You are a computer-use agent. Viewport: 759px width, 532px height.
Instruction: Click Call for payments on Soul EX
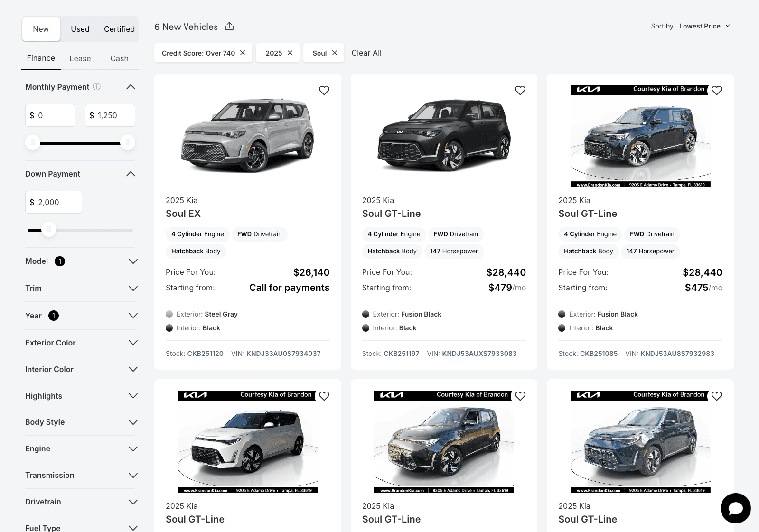[289, 288]
